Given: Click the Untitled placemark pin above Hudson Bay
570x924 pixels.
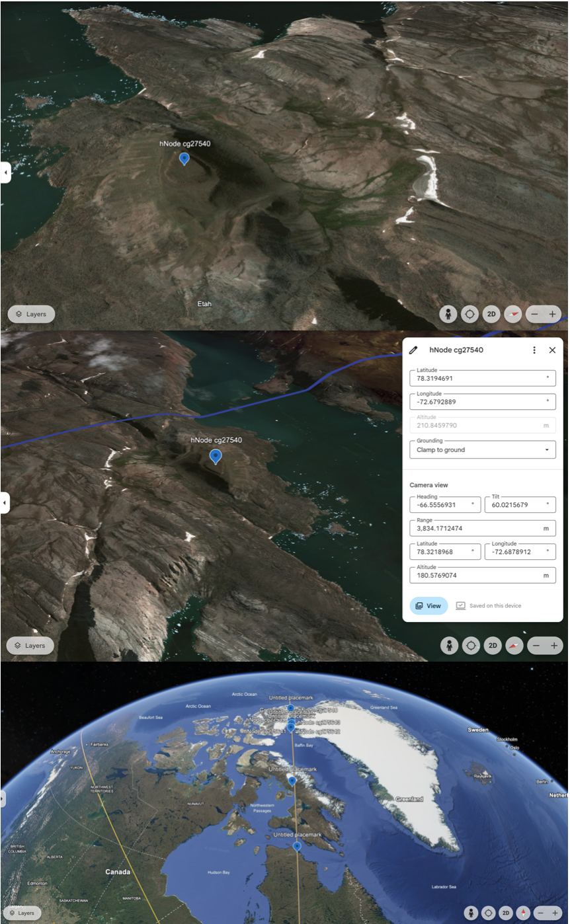Looking at the screenshot, I should (x=296, y=846).
